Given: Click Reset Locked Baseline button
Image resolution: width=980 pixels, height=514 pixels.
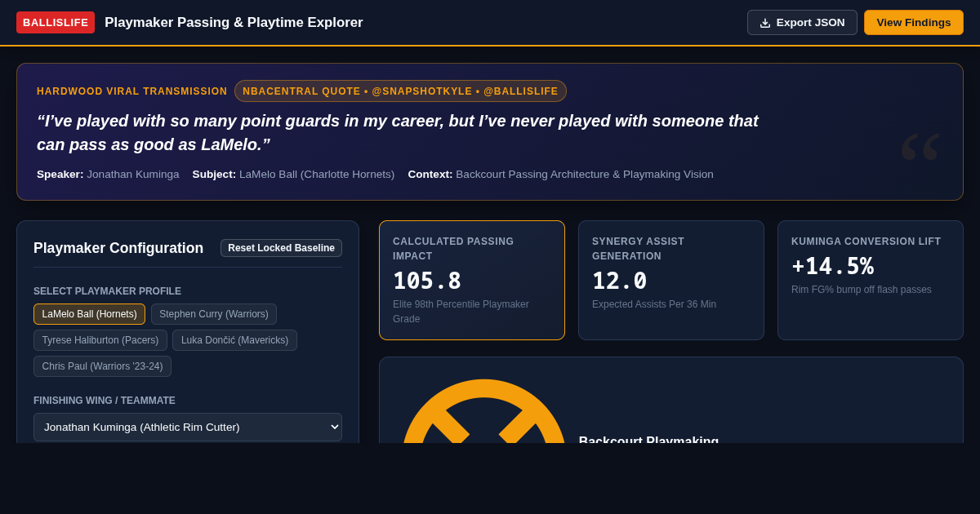Looking at the screenshot, I should (281, 248).
